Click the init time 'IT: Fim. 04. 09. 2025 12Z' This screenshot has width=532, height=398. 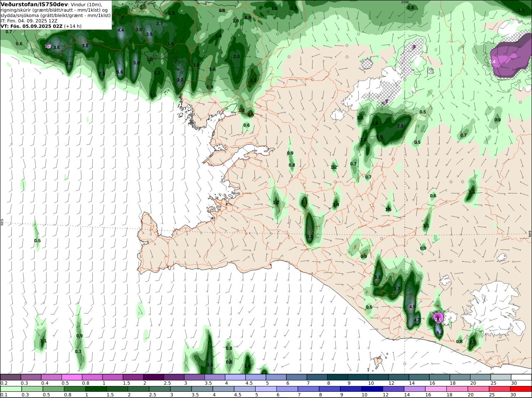29,20
